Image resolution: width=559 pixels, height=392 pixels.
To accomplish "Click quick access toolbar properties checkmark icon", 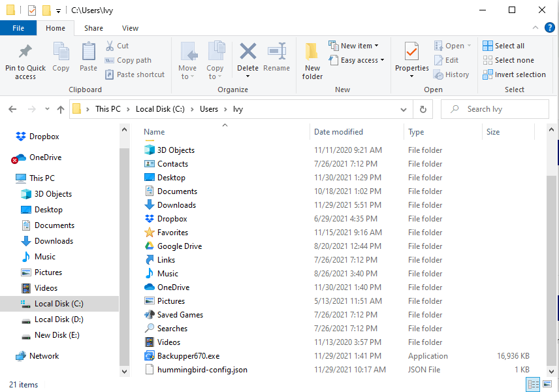I will (32, 10).
